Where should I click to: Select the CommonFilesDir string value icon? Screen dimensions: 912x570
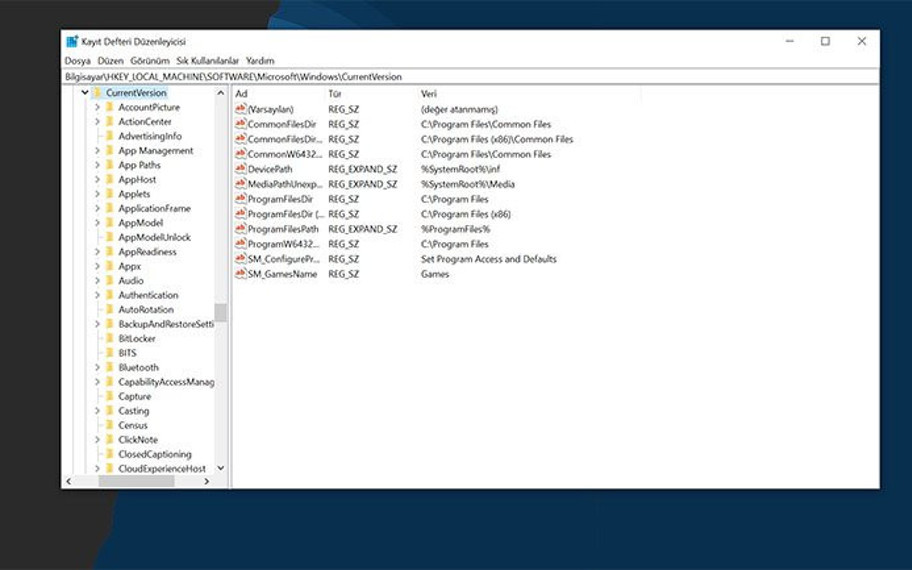tap(240, 124)
